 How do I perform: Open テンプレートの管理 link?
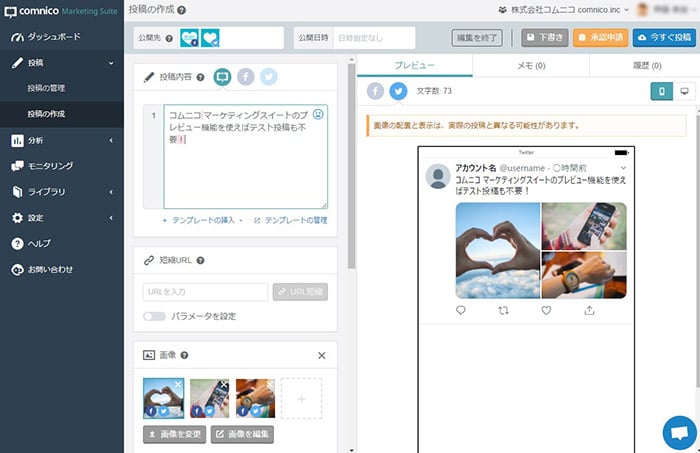(x=290, y=220)
